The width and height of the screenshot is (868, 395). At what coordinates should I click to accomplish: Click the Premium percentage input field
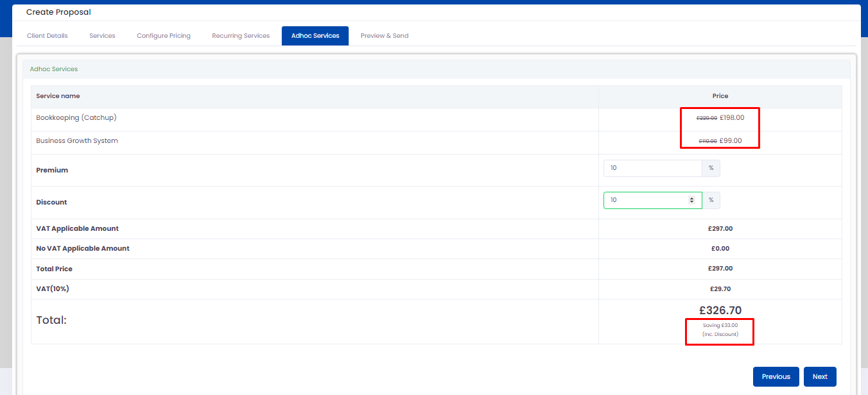[653, 168]
